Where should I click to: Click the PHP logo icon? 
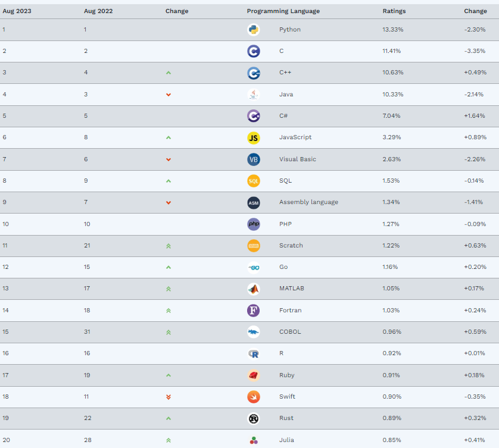(x=254, y=224)
